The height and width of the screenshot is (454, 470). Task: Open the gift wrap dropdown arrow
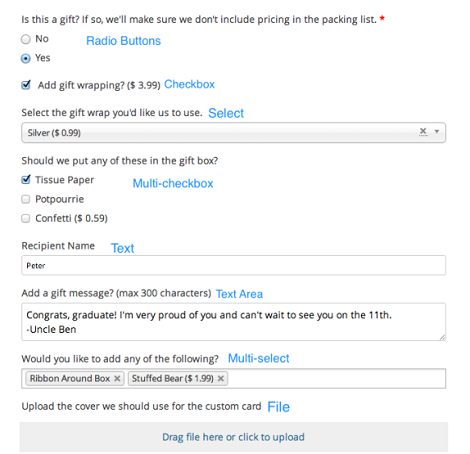pos(436,132)
